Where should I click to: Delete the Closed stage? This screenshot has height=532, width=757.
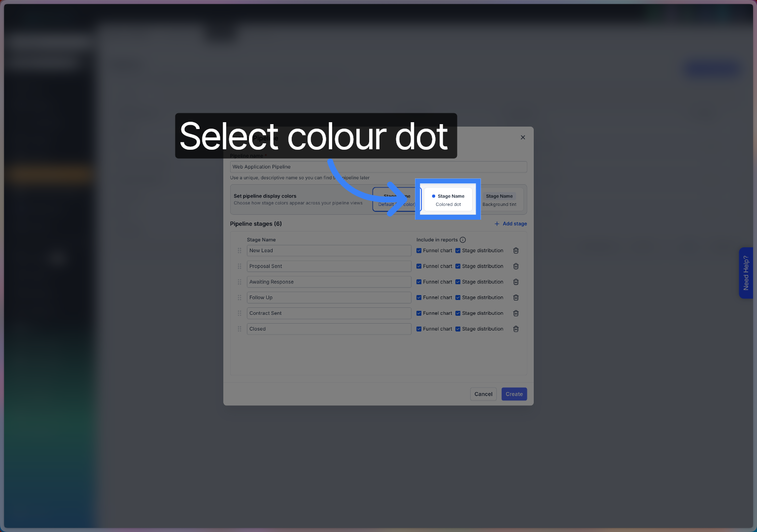pos(516,329)
